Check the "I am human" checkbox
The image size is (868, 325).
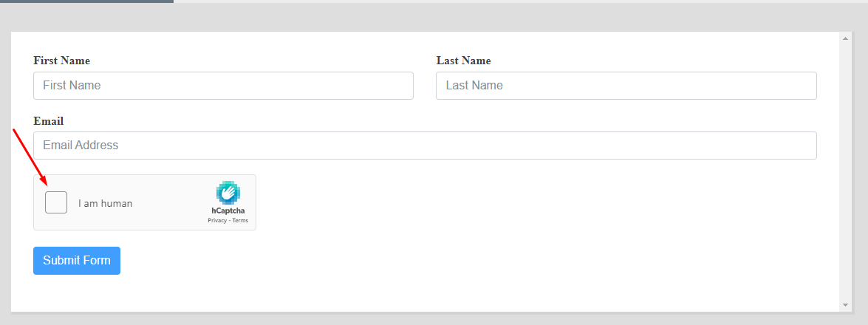coord(56,202)
